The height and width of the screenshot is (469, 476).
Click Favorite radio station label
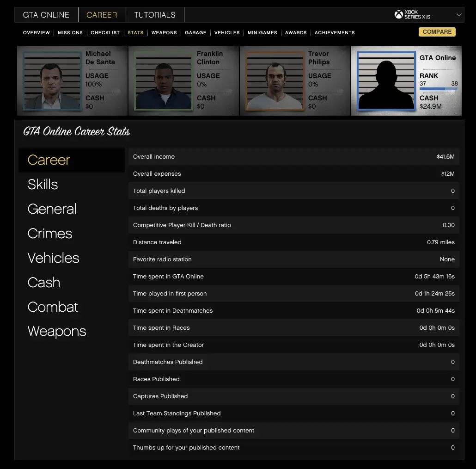[162, 259]
